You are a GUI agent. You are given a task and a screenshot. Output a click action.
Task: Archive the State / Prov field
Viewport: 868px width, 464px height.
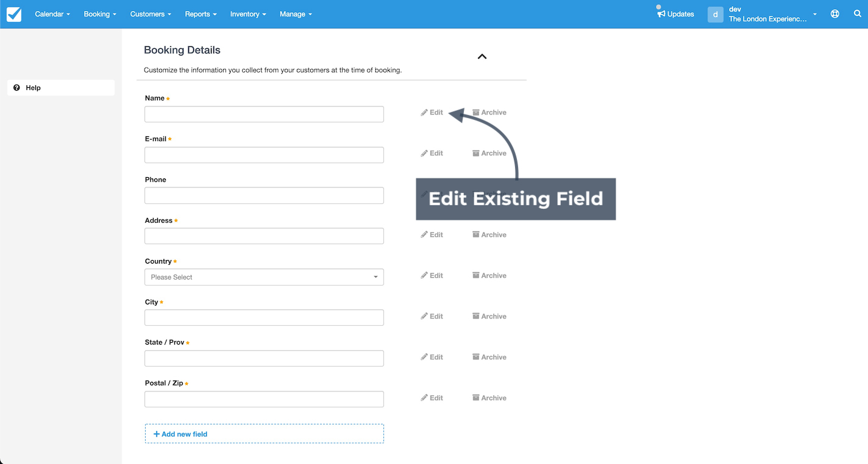click(x=489, y=357)
